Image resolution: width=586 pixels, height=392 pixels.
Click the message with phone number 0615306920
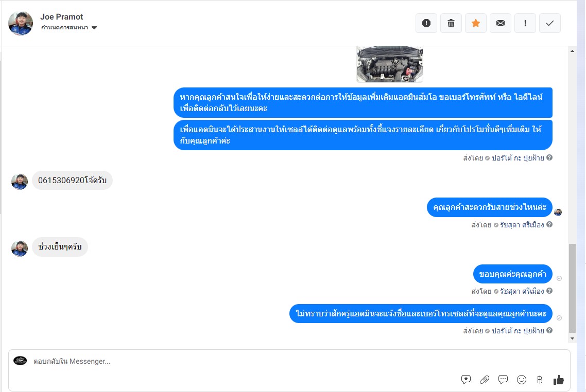coord(72,181)
